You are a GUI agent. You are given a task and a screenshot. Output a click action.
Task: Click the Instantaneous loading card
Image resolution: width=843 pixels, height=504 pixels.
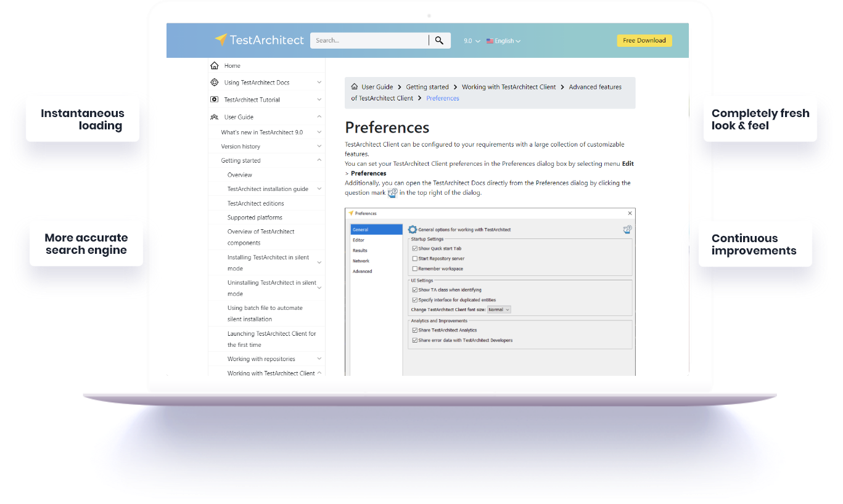click(83, 120)
